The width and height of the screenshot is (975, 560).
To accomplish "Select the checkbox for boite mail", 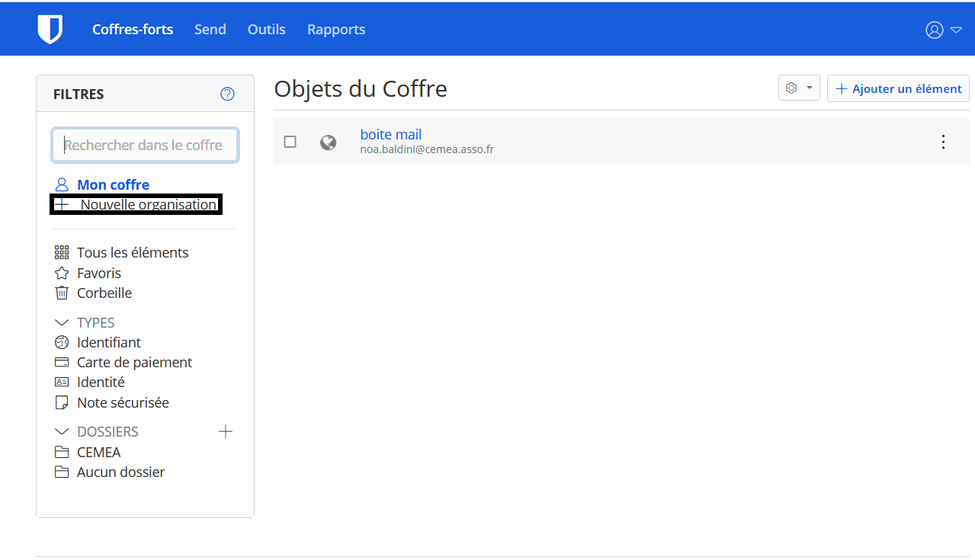I will [x=290, y=142].
